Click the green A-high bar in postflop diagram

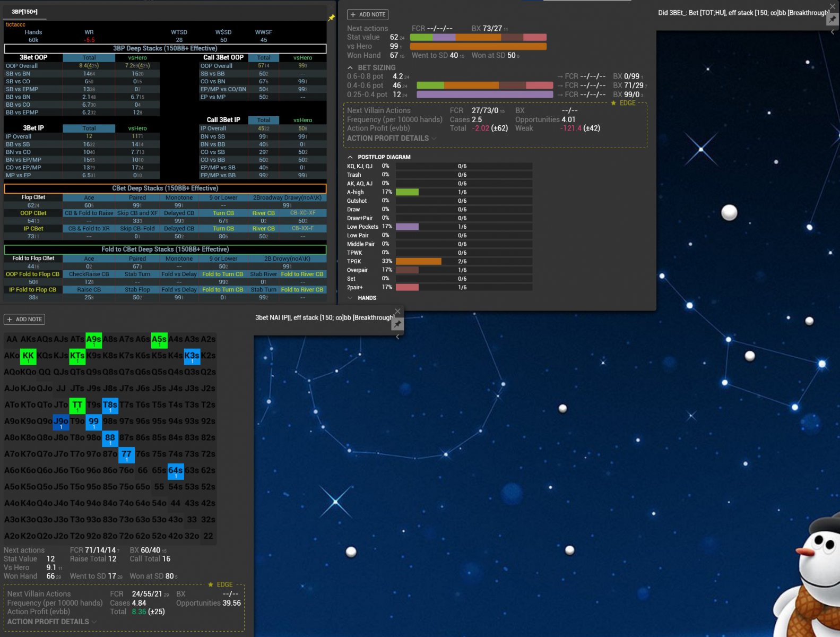pyautogui.click(x=407, y=192)
